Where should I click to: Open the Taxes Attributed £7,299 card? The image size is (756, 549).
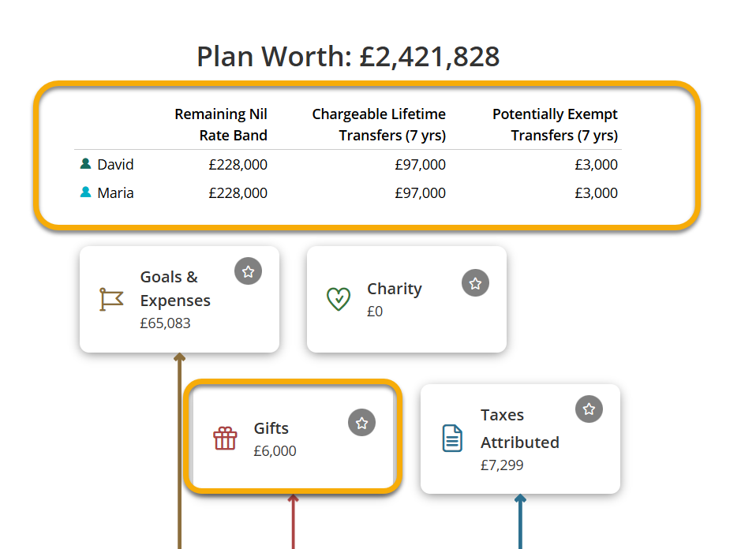pos(520,439)
